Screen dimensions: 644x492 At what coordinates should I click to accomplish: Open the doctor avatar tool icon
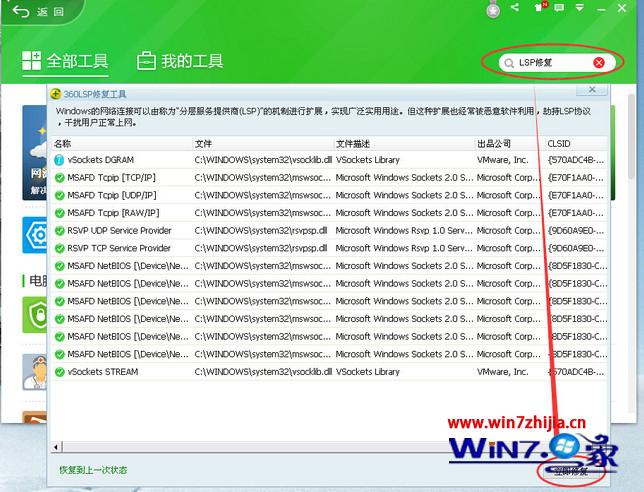tap(35, 372)
